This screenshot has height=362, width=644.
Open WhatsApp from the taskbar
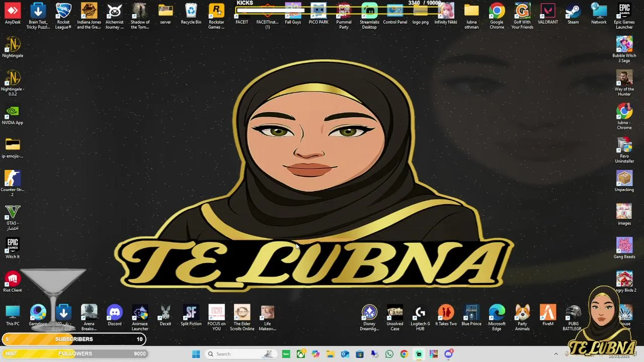click(389, 354)
